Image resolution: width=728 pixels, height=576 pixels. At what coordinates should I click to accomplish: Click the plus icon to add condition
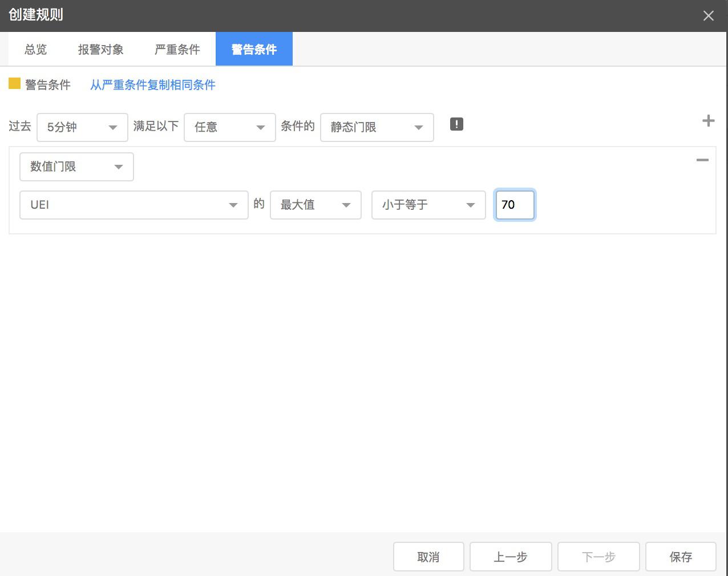(708, 121)
